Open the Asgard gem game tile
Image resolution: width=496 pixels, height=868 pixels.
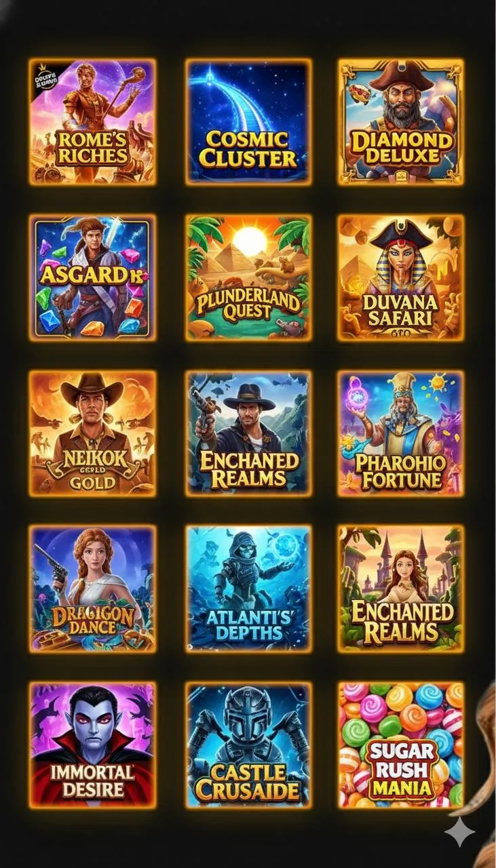92,277
